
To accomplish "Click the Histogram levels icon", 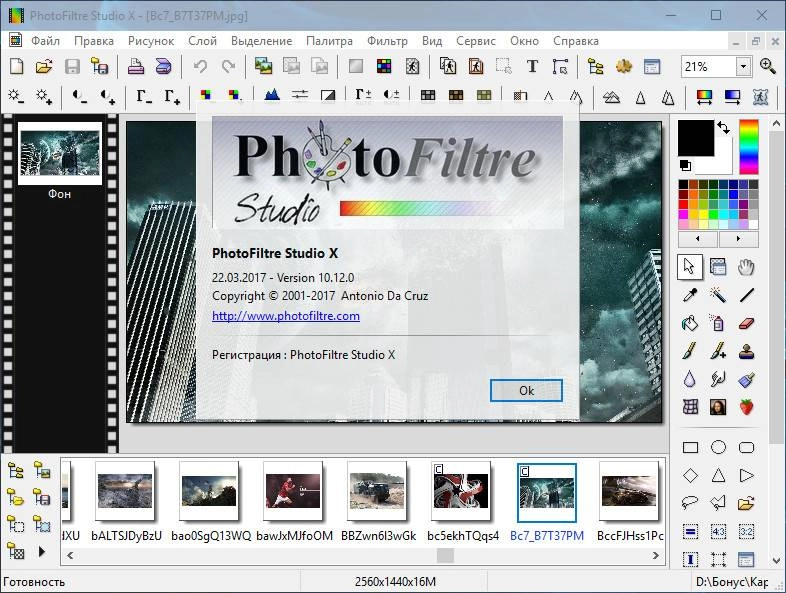I will (272, 94).
